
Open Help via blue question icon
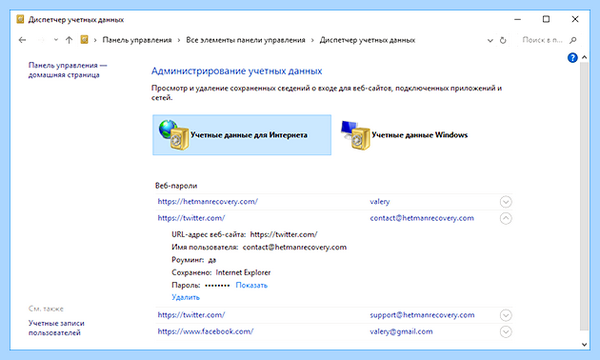coord(572,57)
